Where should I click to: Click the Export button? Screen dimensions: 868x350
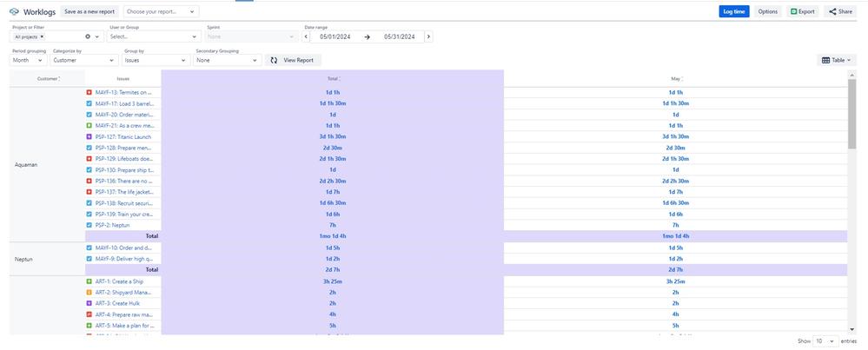[803, 11]
